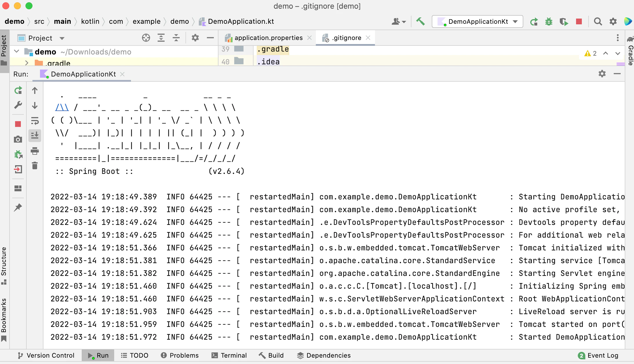Click the camera dump threads icon
The width and height of the screenshot is (634, 364).
(18, 139)
